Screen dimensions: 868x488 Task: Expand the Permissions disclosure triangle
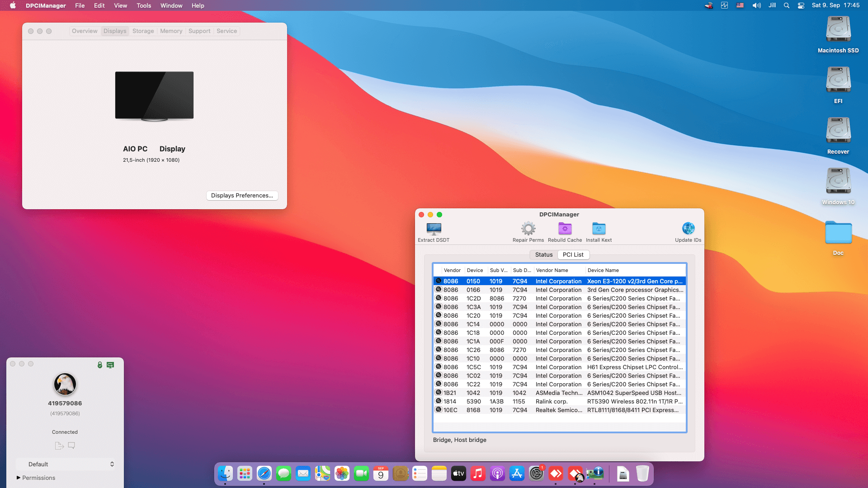19,478
